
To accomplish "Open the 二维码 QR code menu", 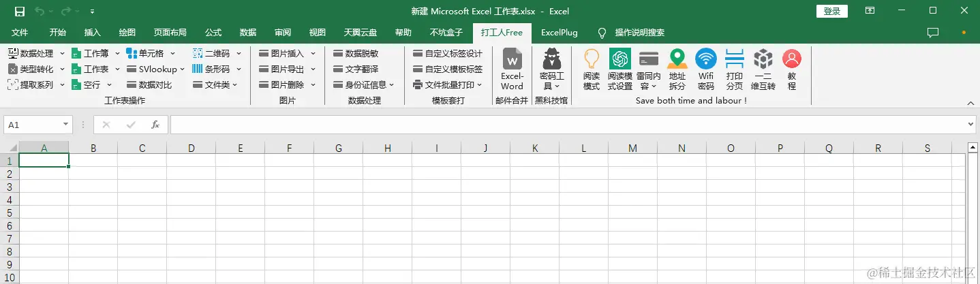I will [x=217, y=53].
